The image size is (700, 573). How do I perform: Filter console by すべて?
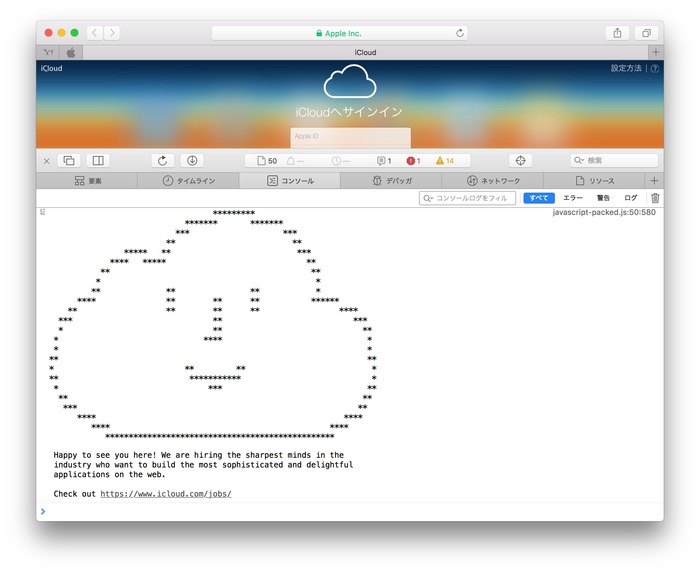[539, 198]
